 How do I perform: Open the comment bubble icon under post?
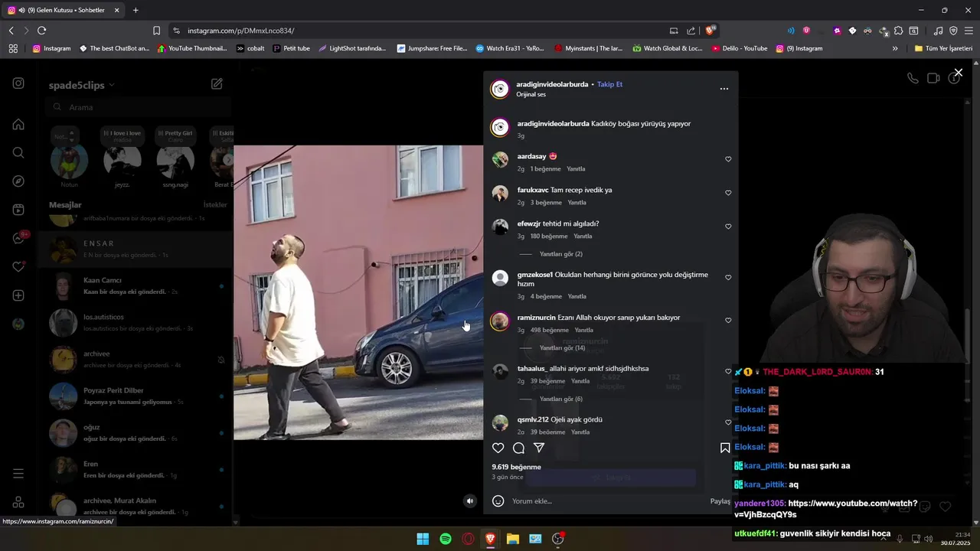[518, 448]
